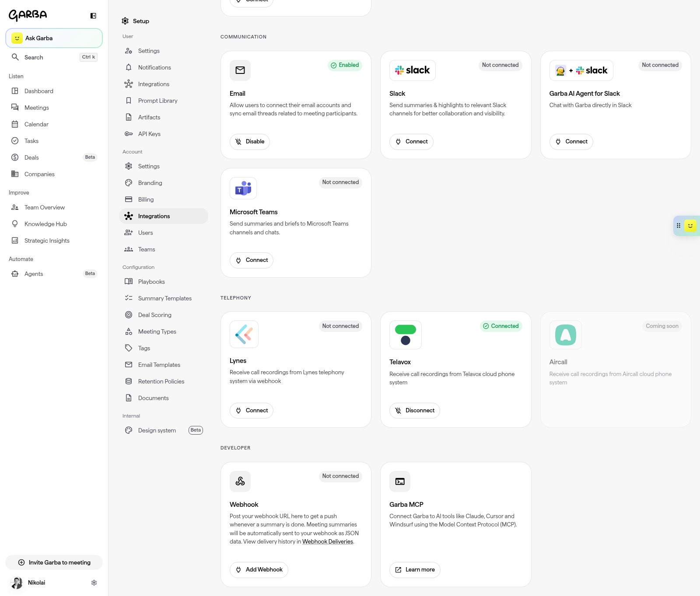This screenshot has width=700, height=596.
Task: Click Learn more on Garba MCP
Action: tap(415, 570)
